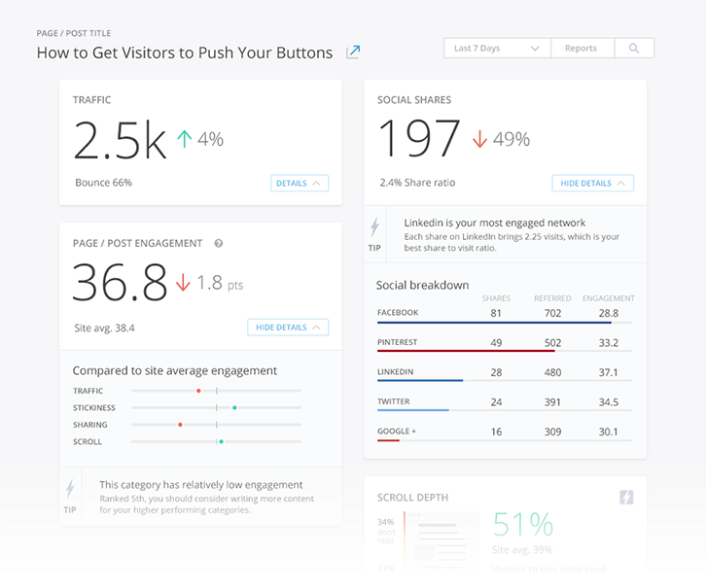The height and width of the screenshot is (588, 706).
Task: Click the lightning tip icon beside the category tip
Action: point(70,489)
